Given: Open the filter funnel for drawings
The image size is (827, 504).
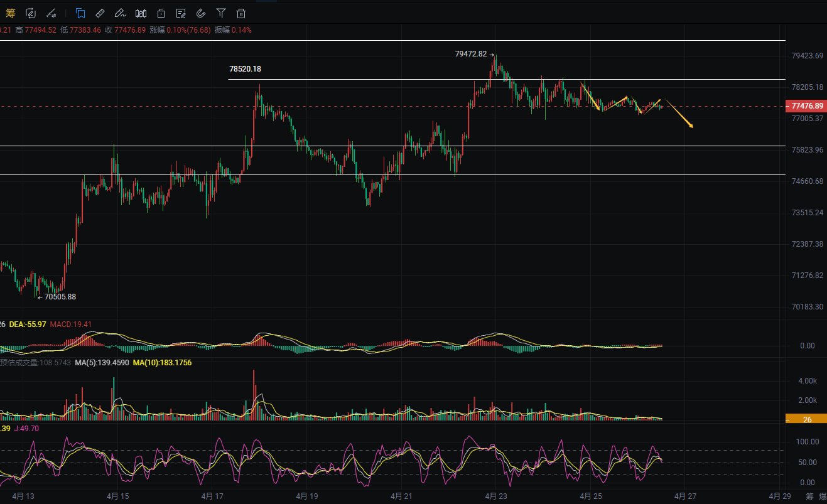Looking at the screenshot, I should 221,13.
